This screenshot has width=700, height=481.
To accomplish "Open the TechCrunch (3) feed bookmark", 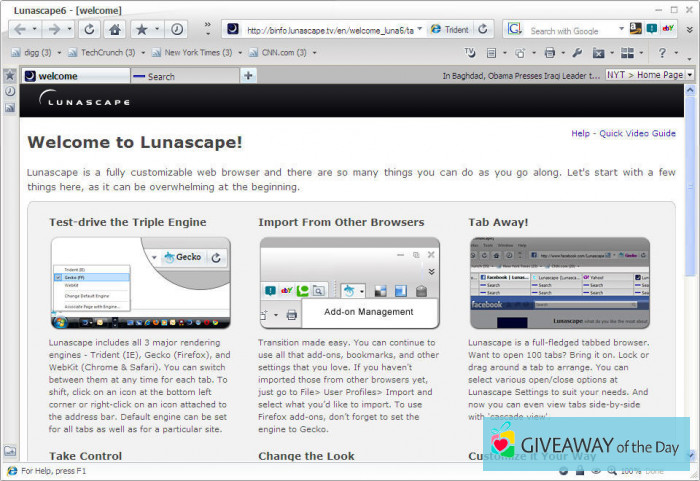I will [102, 53].
